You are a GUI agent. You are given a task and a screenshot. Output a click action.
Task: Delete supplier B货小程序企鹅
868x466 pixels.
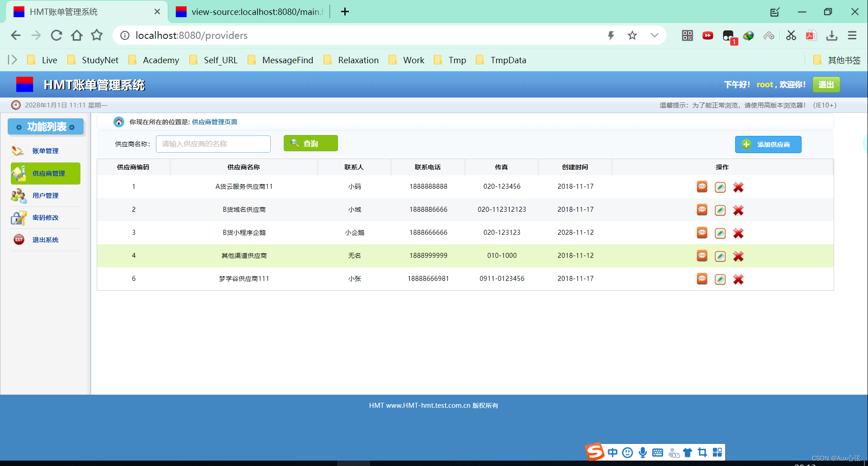click(x=738, y=233)
